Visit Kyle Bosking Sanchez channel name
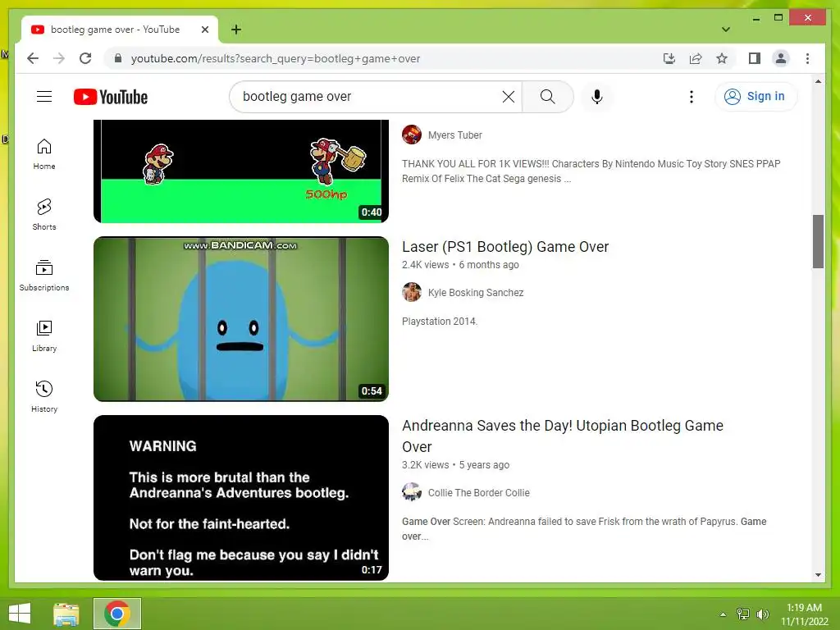The image size is (840, 630). click(476, 293)
